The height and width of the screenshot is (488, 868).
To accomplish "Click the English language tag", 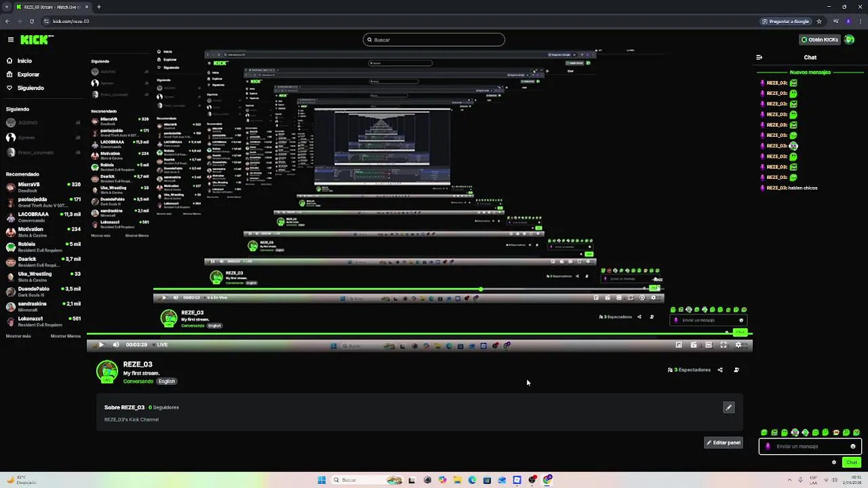I will (x=167, y=382).
